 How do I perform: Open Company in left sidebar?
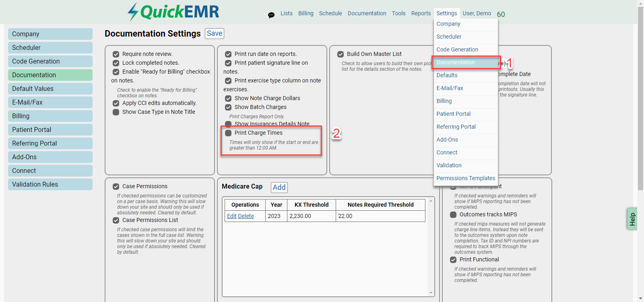50,34
